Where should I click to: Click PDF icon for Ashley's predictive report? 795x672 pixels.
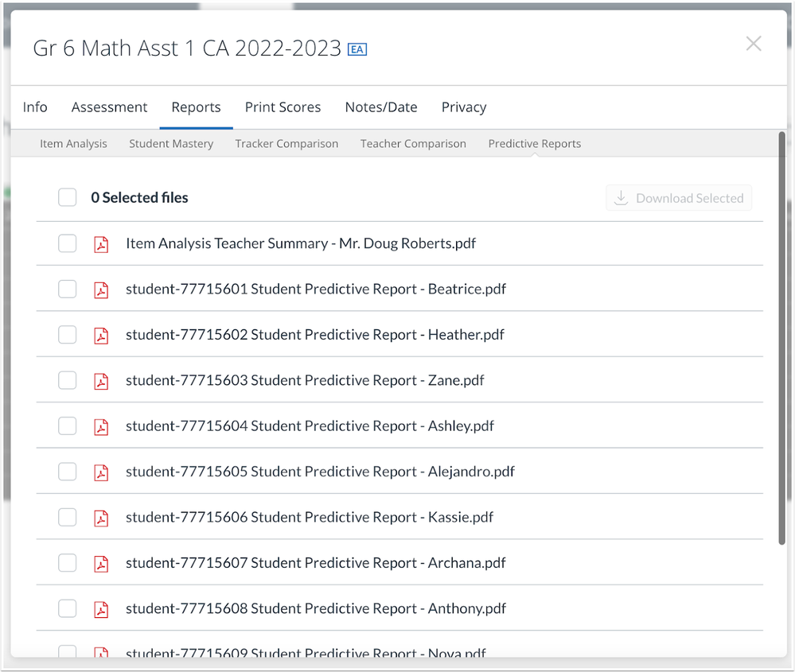(101, 426)
